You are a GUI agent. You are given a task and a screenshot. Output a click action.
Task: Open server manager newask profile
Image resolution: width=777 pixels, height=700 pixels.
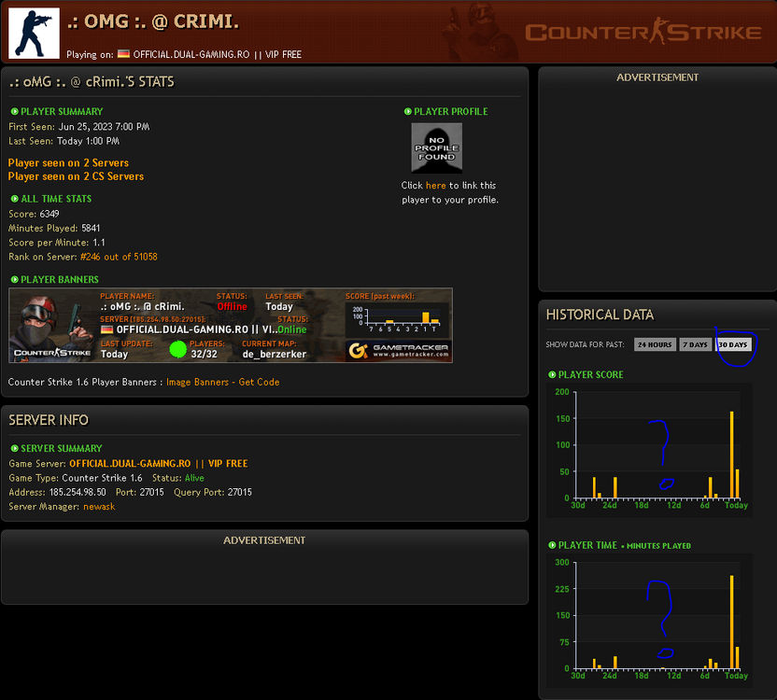click(99, 506)
